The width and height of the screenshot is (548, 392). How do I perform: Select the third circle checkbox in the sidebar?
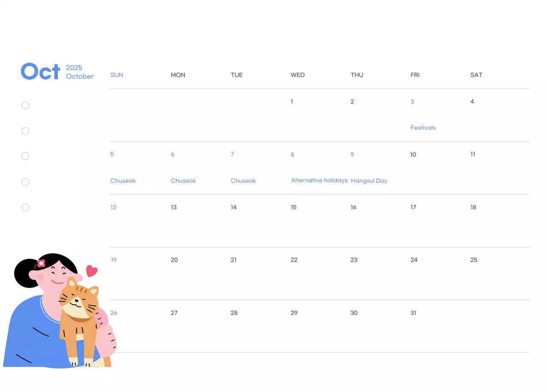25,156
